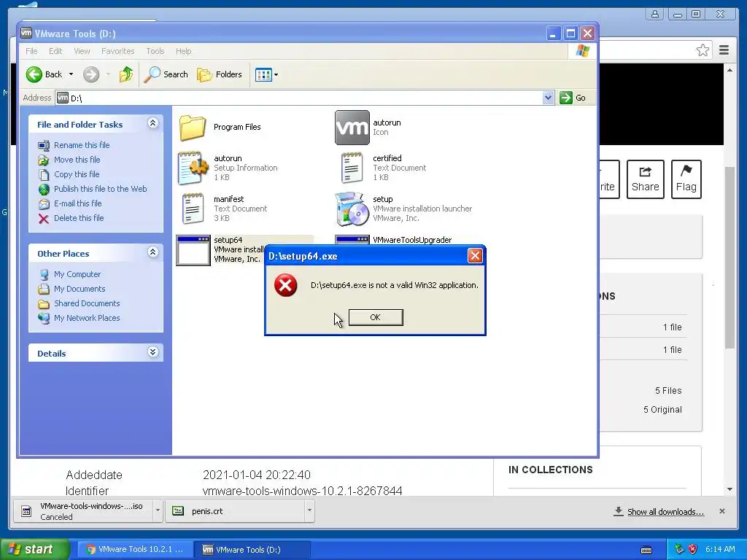Select the setup64 file icon
Image resolution: width=747 pixels, height=560 pixels.
pyautogui.click(x=193, y=250)
